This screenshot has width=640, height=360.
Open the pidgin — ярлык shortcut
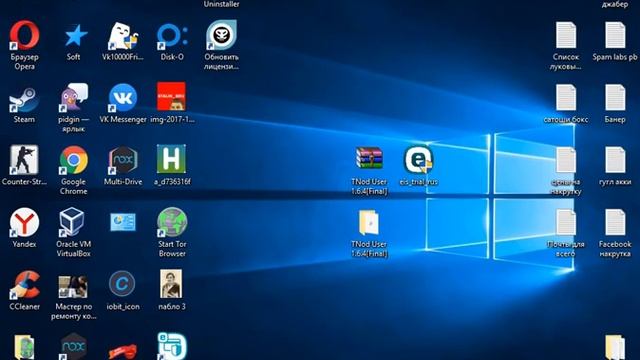[x=74, y=97]
